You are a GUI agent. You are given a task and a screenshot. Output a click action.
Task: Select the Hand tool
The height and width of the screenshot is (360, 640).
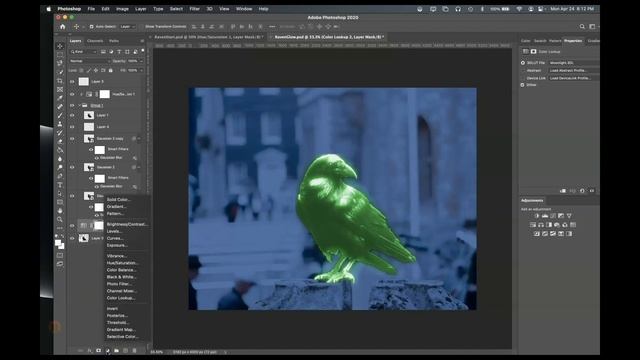60,211
